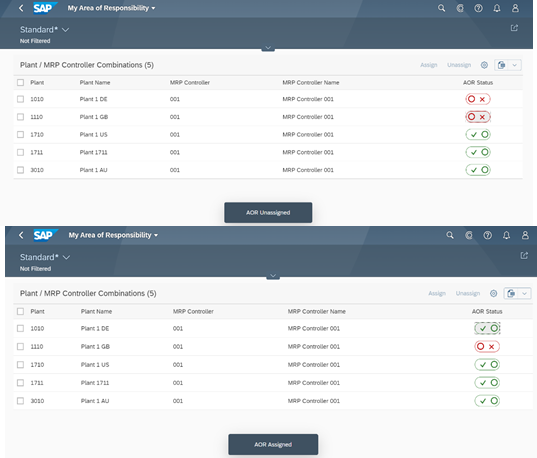Toggle AOR status for plant 1711 in upper table

coord(478,152)
